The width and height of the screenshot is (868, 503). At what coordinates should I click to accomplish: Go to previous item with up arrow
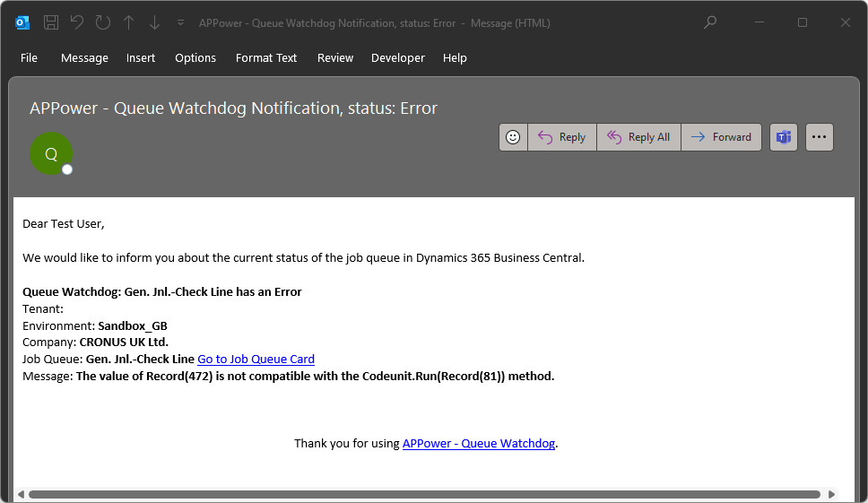coord(129,22)
